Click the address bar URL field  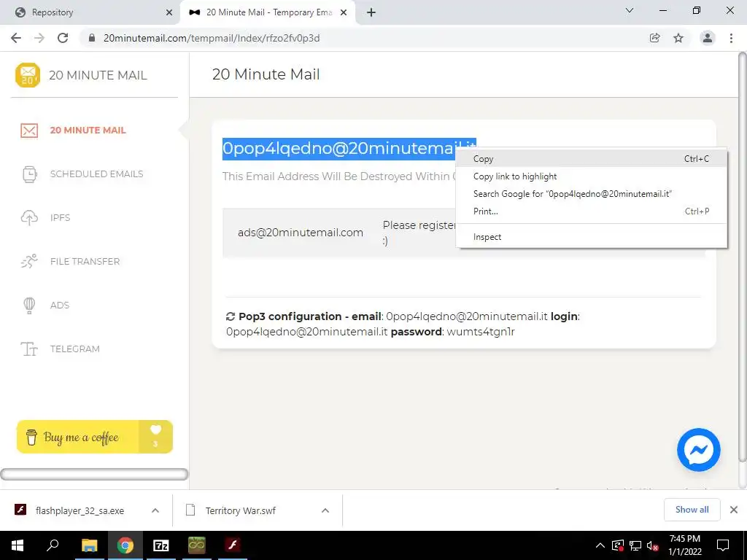(367, 38)
